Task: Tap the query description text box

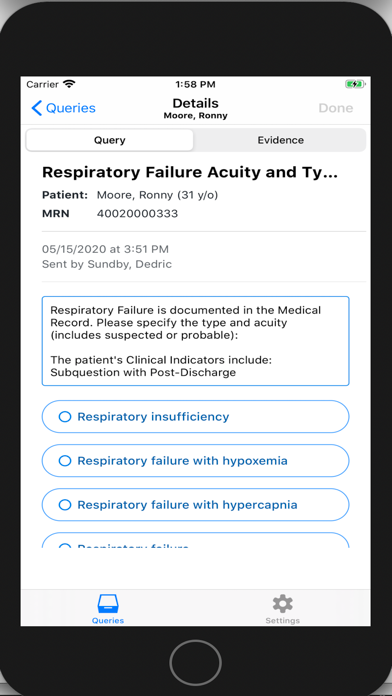Action: [x=195, y=341]
